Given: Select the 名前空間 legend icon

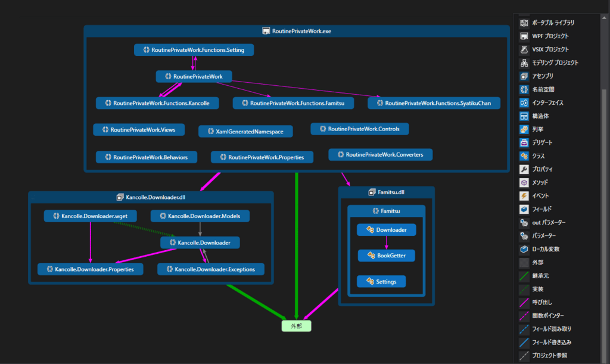Looking at the screenshot, I should click(x=523, y=89).
